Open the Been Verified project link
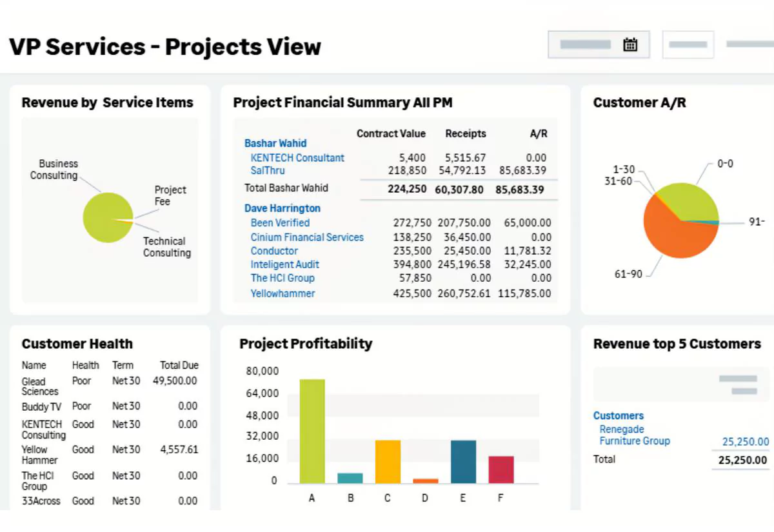Image resolution: width=774 pixels, height=532 pixels. click(280, 222)
